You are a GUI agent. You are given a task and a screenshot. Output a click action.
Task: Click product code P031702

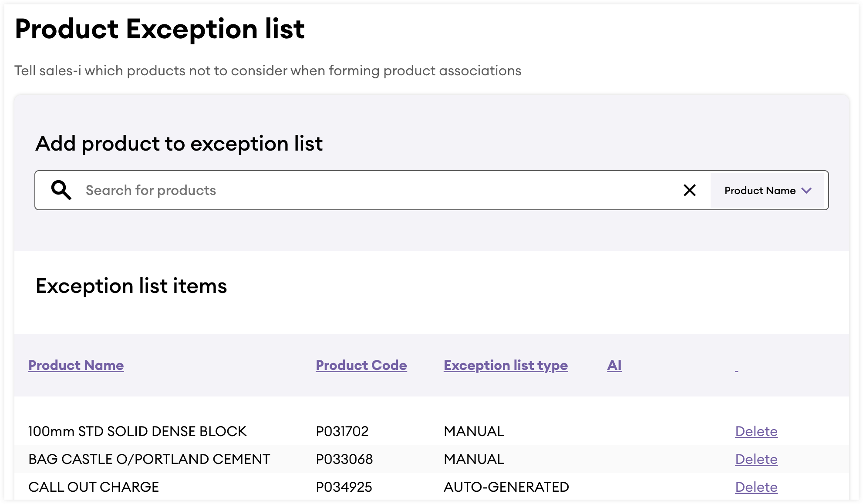pos(342,431)
